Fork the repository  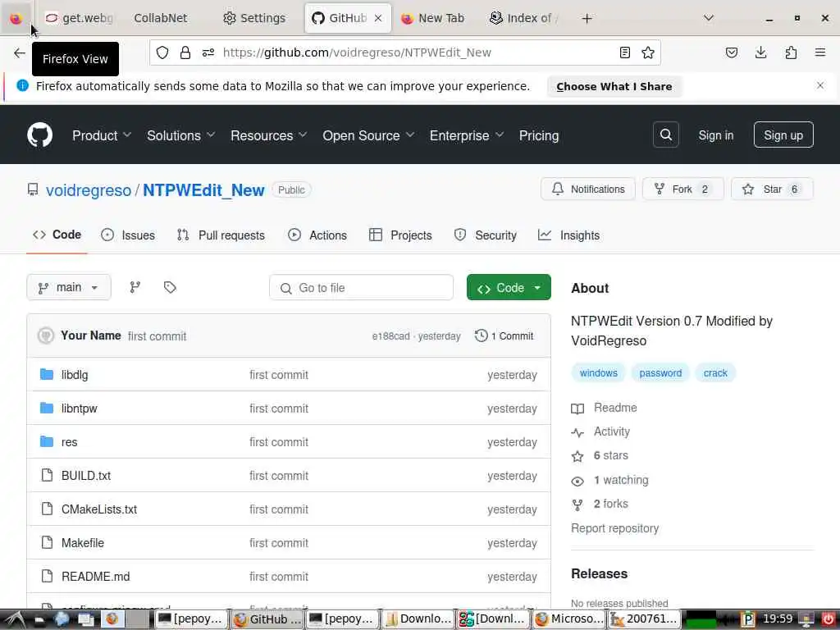(682, 189)
